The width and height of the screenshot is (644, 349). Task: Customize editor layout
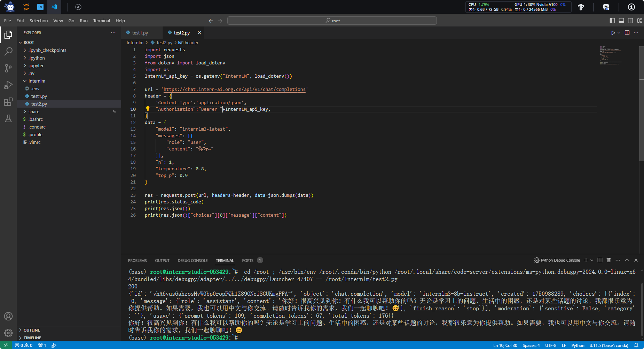pyautogui.click(x=639, y=21)
